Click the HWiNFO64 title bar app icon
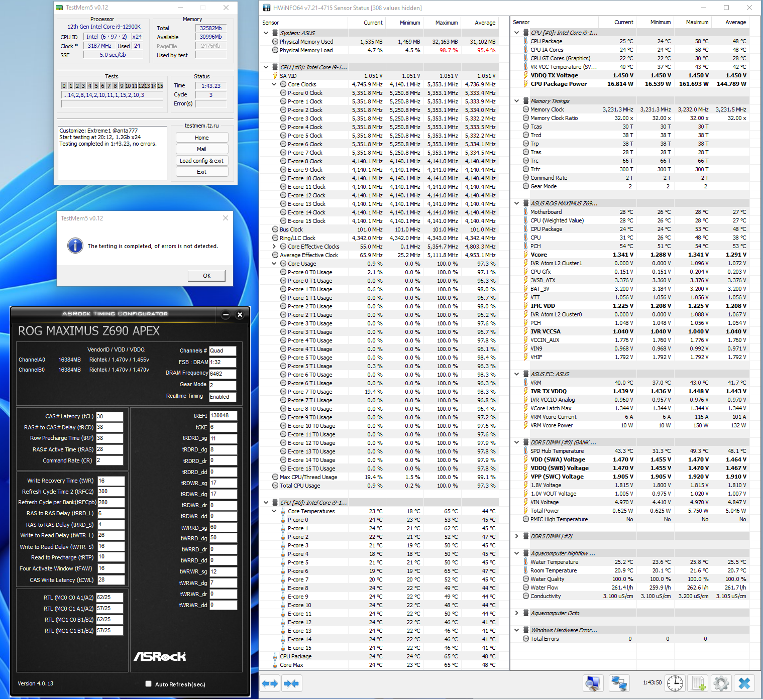763x700 pixels. coord(266,8)
